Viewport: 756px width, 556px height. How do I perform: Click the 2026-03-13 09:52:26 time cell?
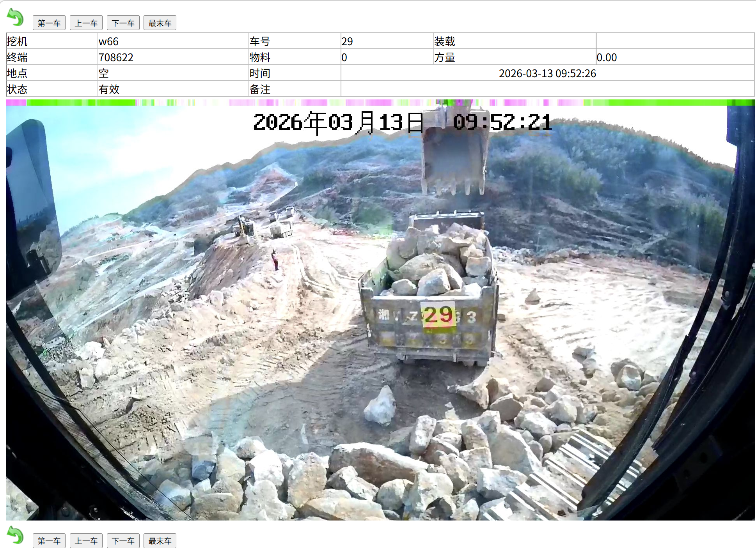pyautogui.click(x=547, y=73)
